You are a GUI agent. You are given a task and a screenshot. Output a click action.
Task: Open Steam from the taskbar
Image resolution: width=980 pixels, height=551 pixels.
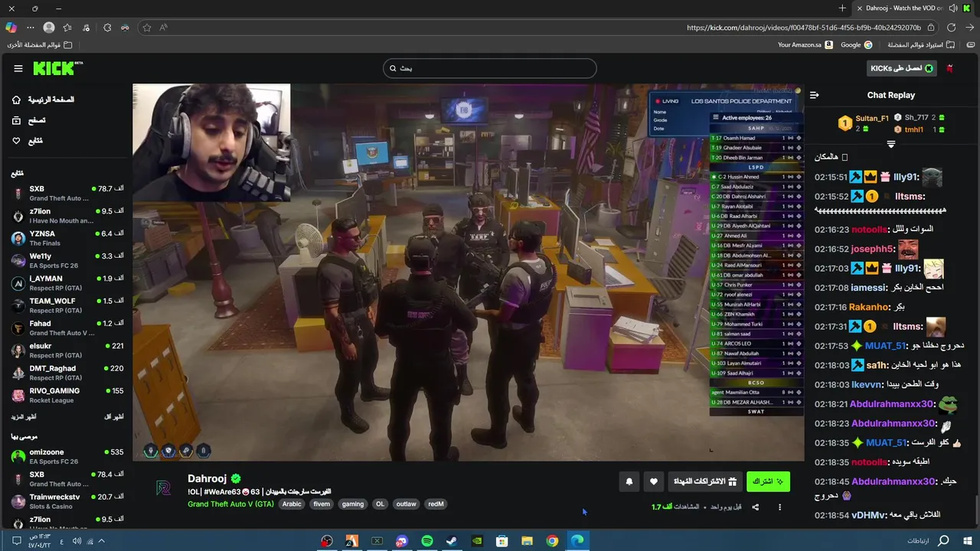pyautogui.click(x=452, y=541)
